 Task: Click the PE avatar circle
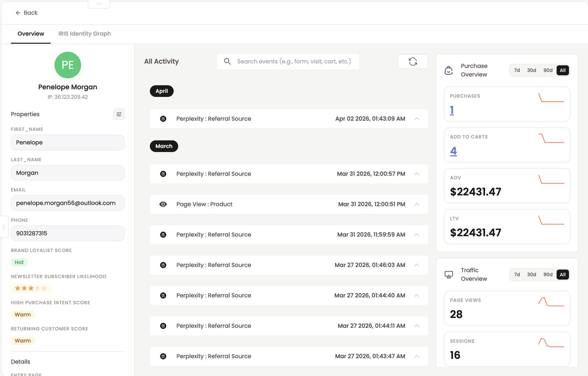coord(68,65)
